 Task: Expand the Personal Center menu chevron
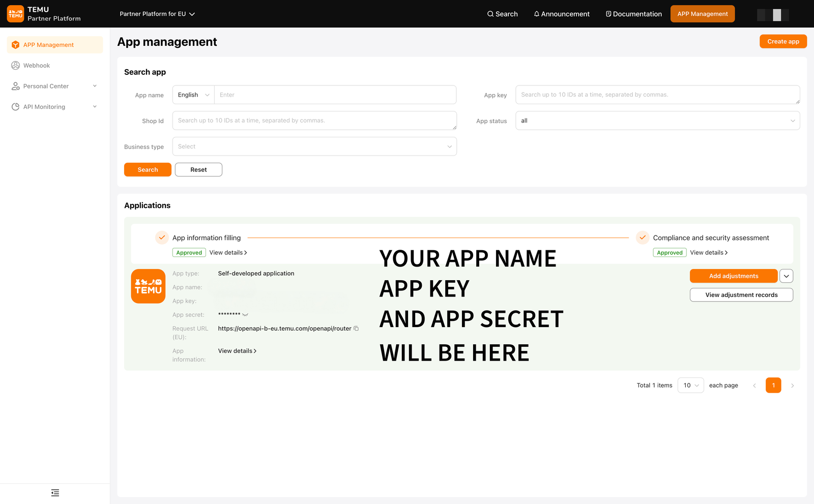95,86
